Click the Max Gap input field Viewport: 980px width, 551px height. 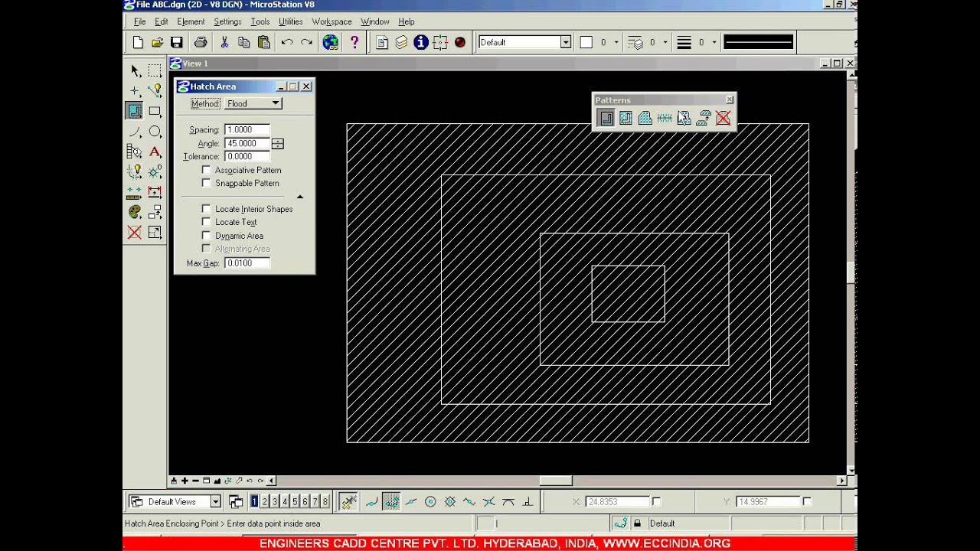[x=247, y=263]
